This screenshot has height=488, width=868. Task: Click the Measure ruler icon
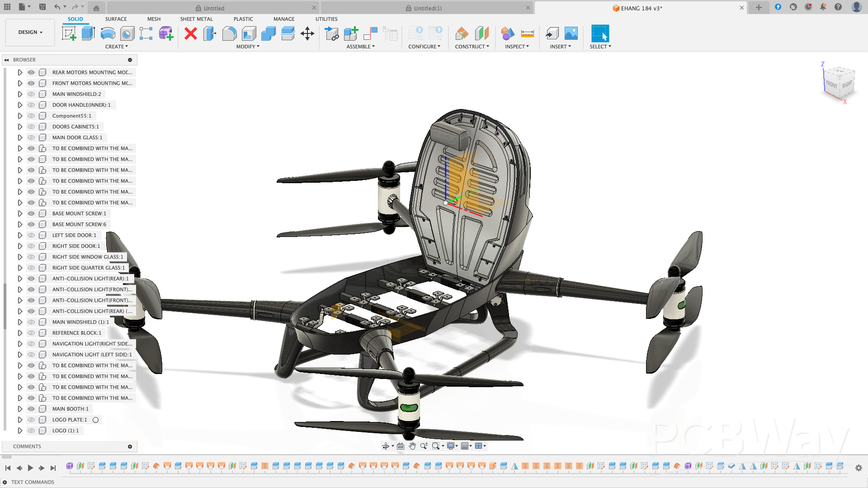(527, 33)
